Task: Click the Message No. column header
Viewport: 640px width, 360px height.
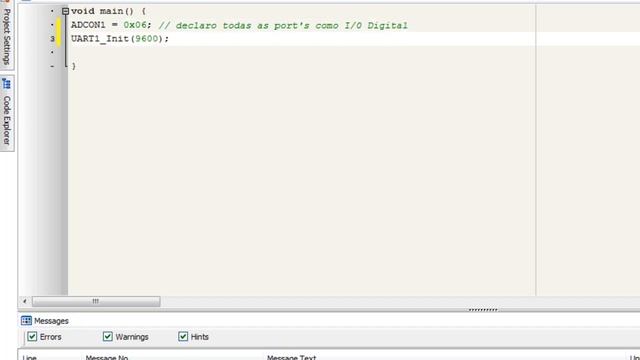Action: pyautogui.click(x=107, y=358)
